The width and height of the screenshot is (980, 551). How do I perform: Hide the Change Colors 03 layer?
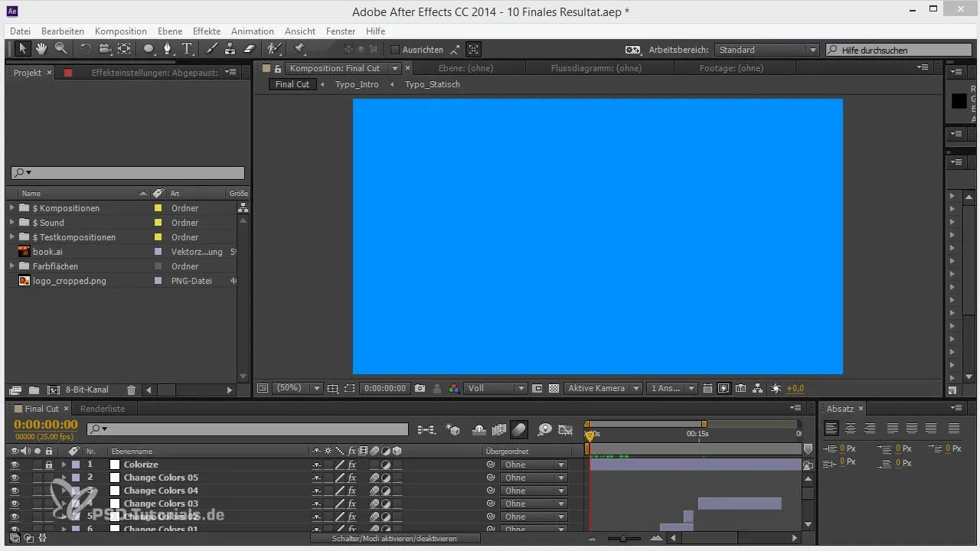pyautogui.click(x=14, y=504)
